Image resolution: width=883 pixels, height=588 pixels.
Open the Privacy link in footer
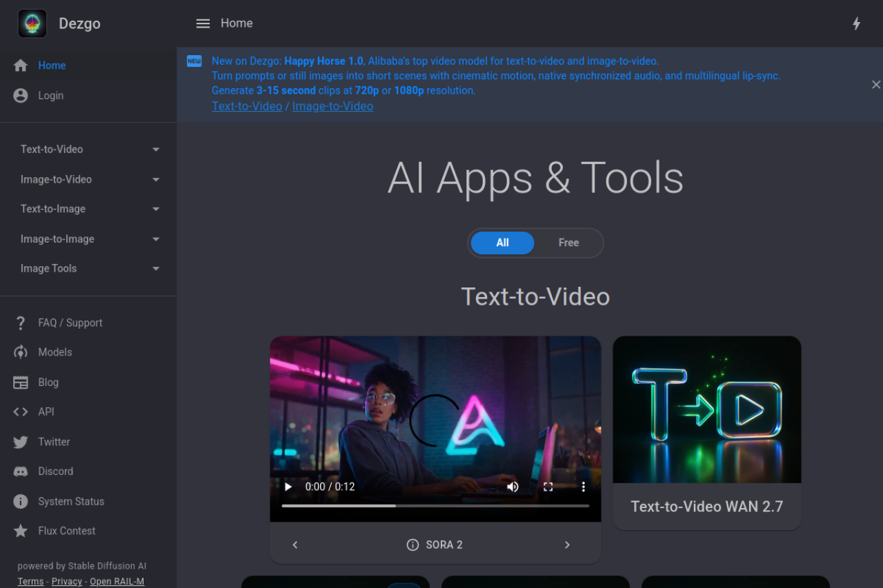(67, 581)
